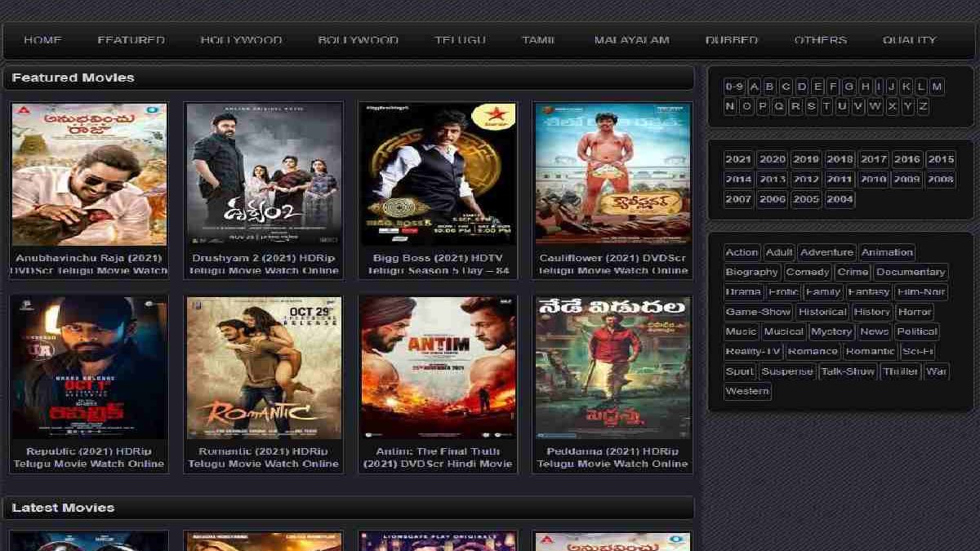Browse the Sci-Fi genre
Viewport: 980px width, 551px height.
point(917,351)
